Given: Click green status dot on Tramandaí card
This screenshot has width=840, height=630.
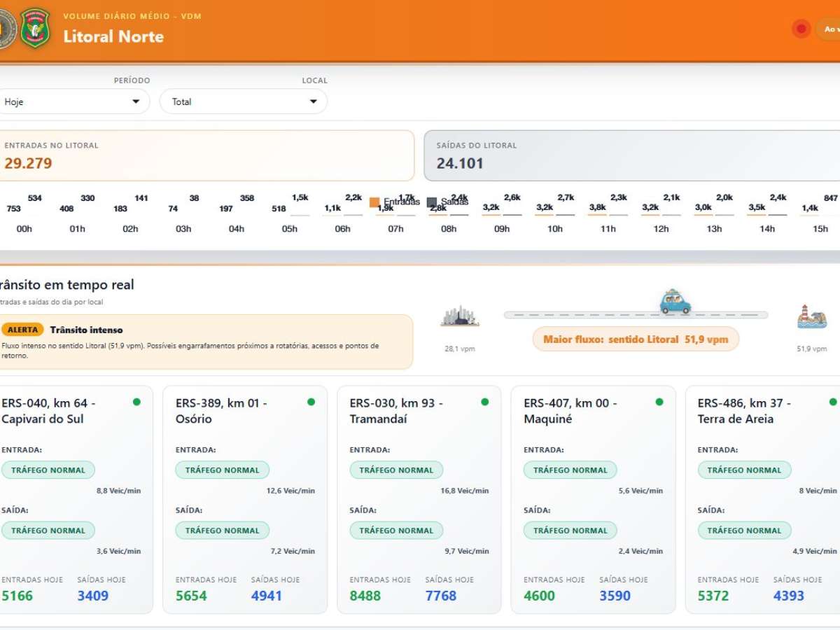Looking at the screenshot, I should tap(484, 402).
